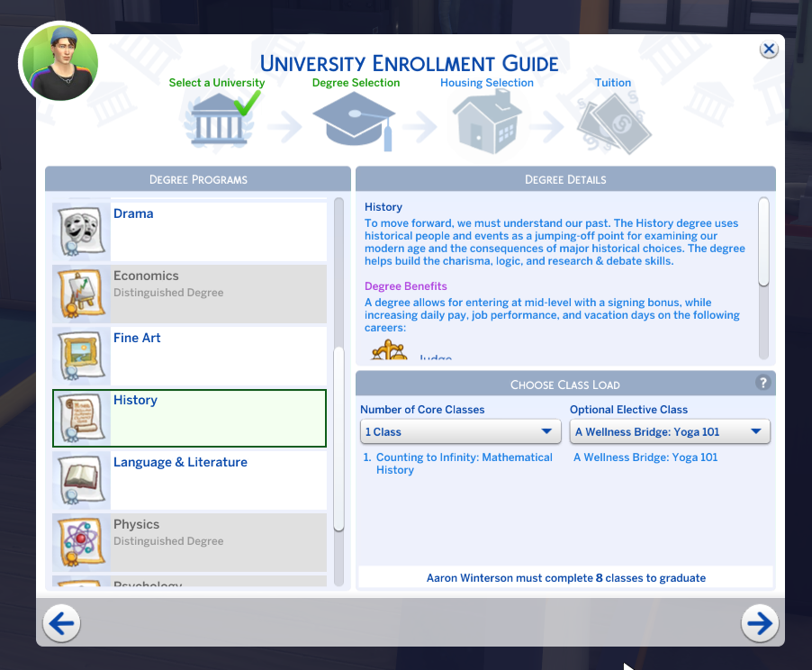
Task: Open the class load help question mark
Action: (762, 383)
